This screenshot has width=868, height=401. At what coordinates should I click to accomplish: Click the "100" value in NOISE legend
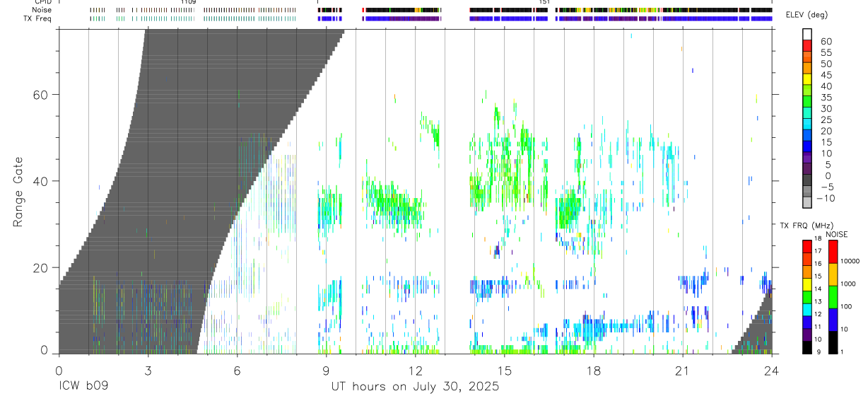click(x=847, y=306)
